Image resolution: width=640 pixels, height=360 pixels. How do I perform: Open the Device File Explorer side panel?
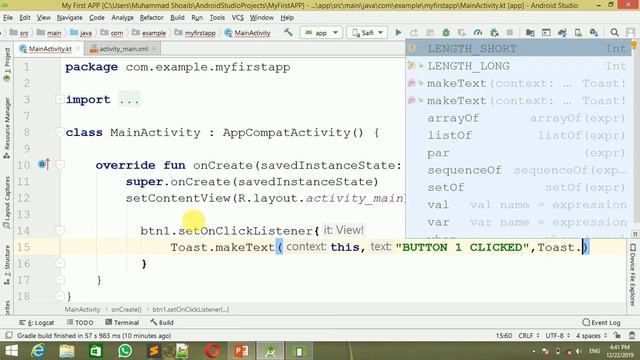(632, 275)
